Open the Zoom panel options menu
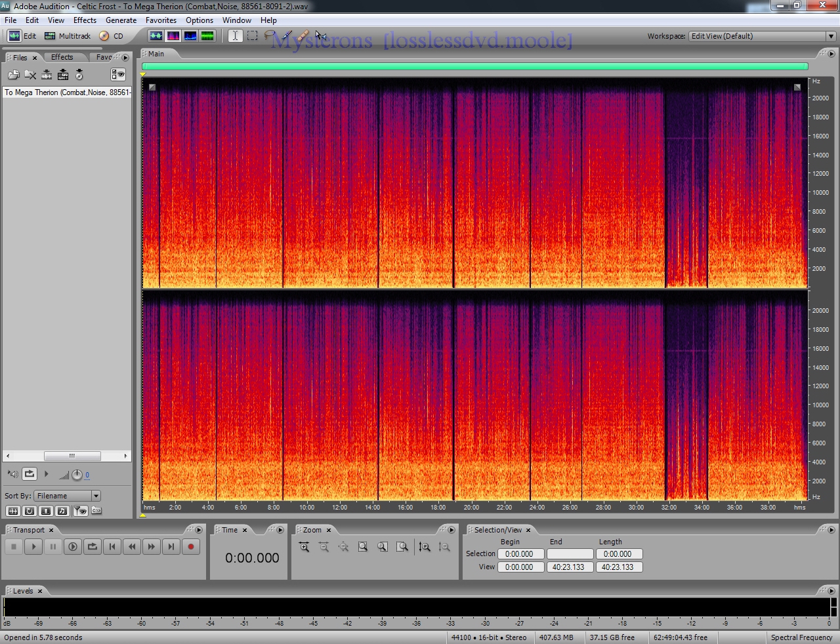 click(451, 530)
